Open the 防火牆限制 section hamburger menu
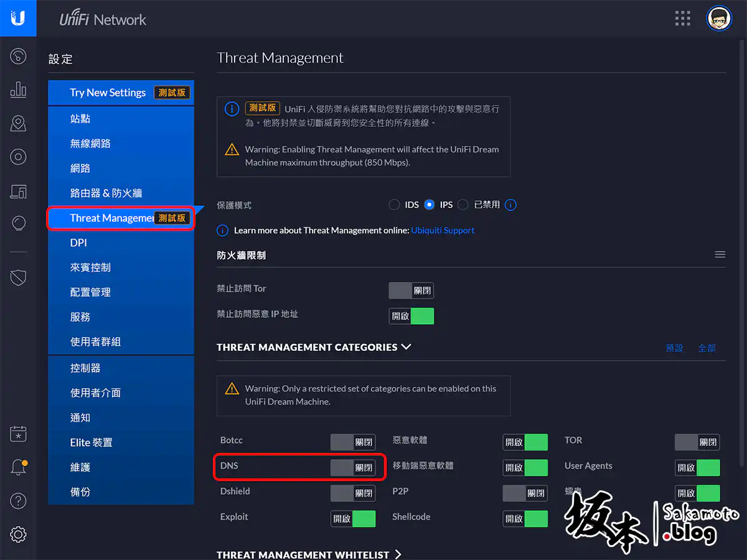Viewport: 747px width, 560px height. point(720,254)
